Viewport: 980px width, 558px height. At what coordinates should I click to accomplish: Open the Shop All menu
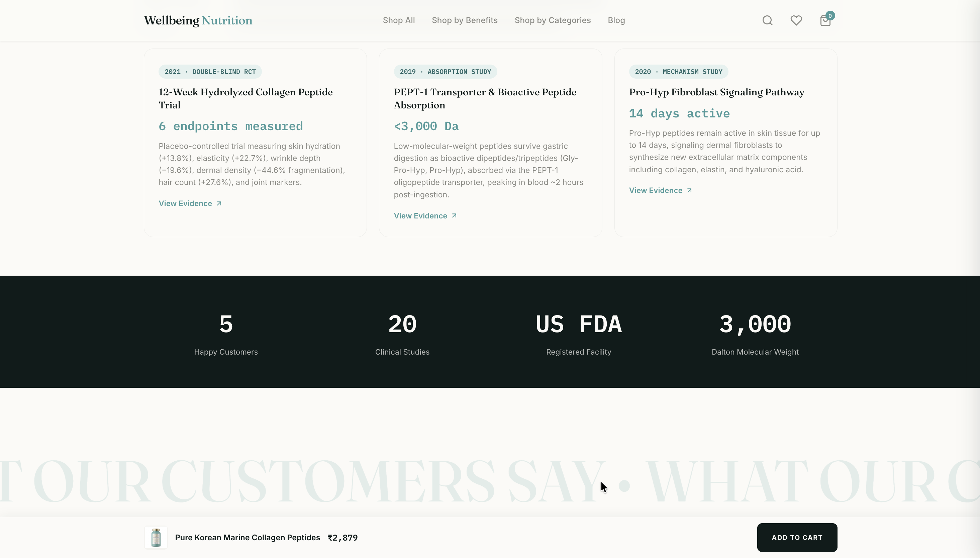(x=399, y=20)
